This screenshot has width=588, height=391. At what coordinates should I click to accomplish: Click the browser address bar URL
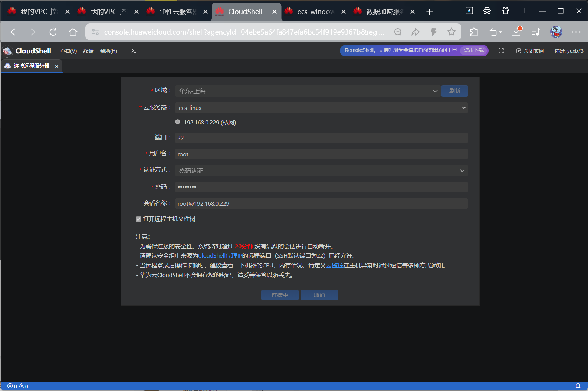pyautogui.click(x=244, y=32)
